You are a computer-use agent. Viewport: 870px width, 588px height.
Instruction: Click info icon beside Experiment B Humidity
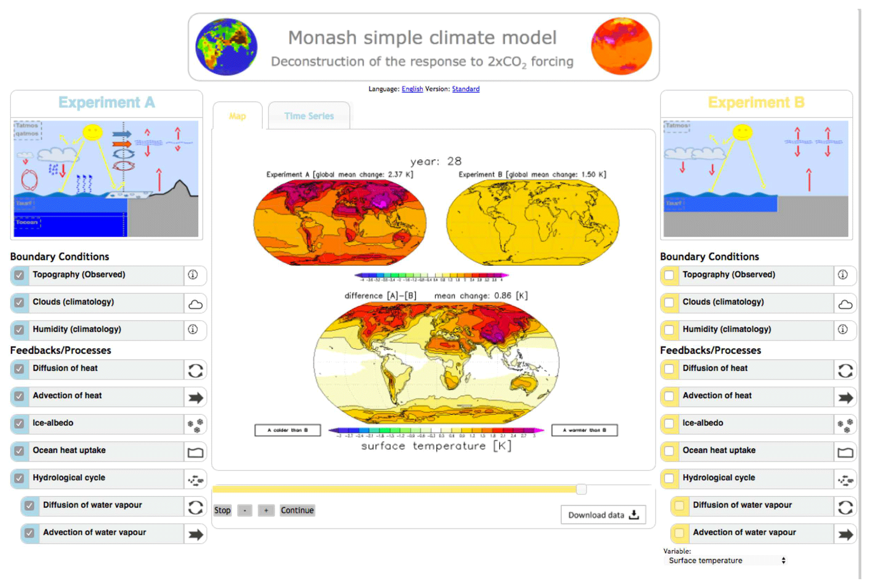(843, 329)
